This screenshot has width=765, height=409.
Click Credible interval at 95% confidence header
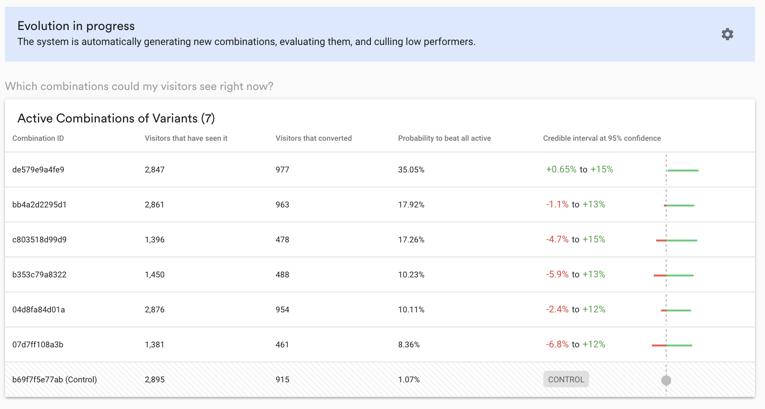pyautogui.click(x=602, y=138)
